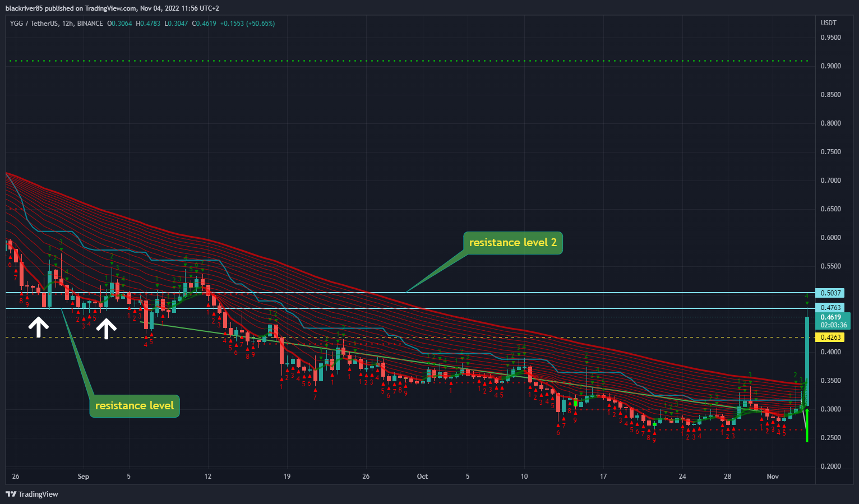859x504 pixels.
Task: Click the candle countdown 02:03:36
Action: pos(834,325)
